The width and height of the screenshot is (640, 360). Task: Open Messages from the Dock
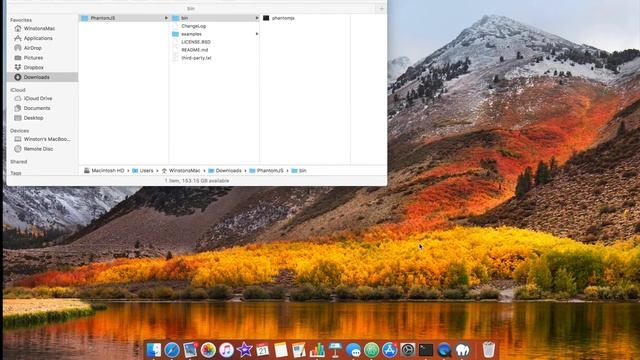pos(353,350)
